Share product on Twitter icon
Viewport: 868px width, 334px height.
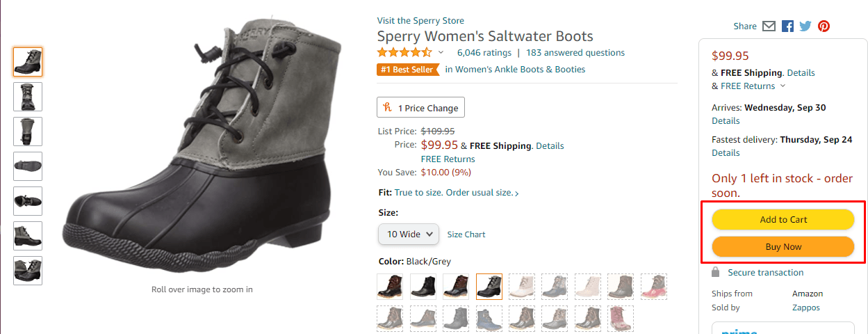pos(805,26)
